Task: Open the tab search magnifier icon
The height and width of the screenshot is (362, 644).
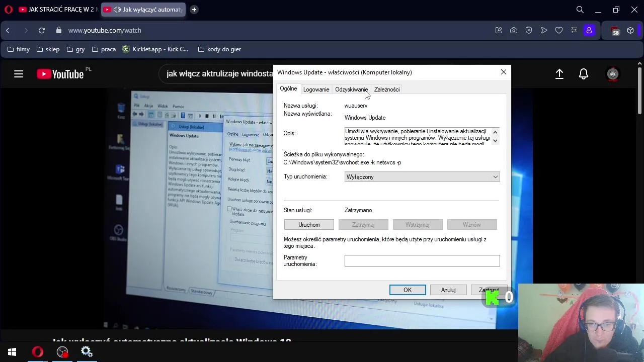Action: [x=580, y=10]
